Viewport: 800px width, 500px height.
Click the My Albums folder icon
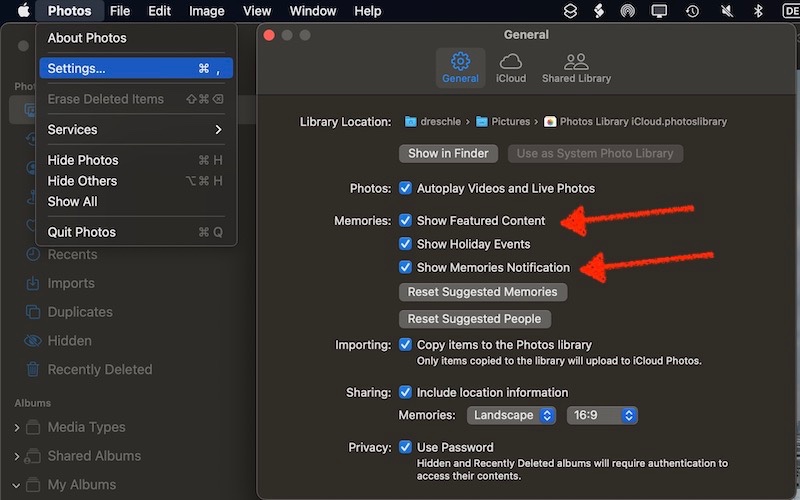click(33, 484)
